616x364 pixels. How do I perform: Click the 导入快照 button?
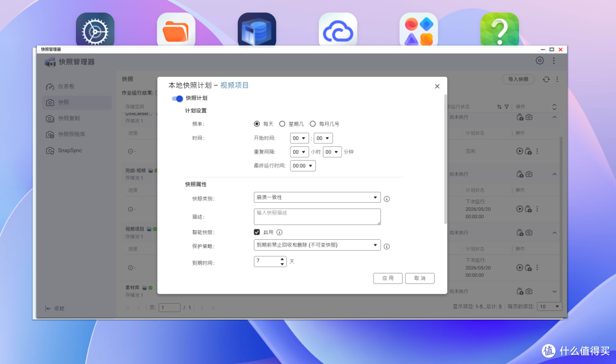[x=518, y=79]
